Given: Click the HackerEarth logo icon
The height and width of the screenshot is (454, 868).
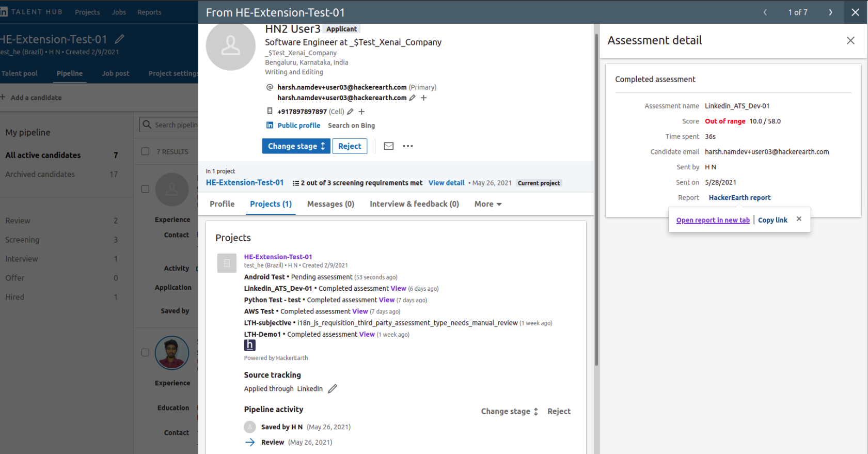Looking at the screenshot, I should click(250, 345).
